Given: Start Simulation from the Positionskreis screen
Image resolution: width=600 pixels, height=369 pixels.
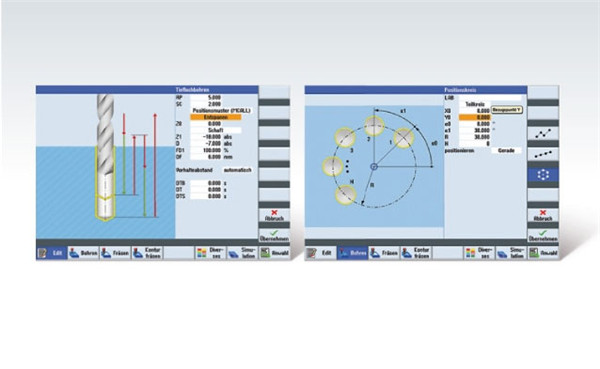Looking at the screenshot, I should [x=512, y=253].
